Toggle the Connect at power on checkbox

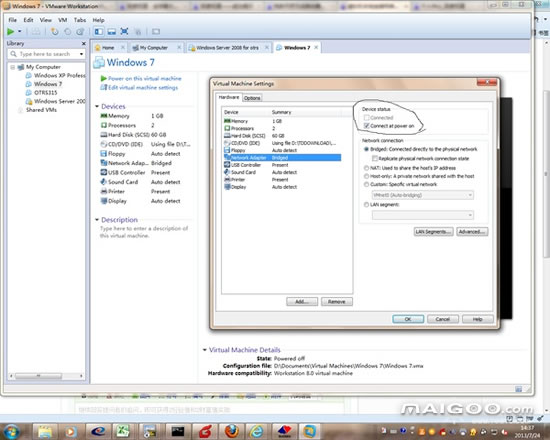click(x=367, y=126)
